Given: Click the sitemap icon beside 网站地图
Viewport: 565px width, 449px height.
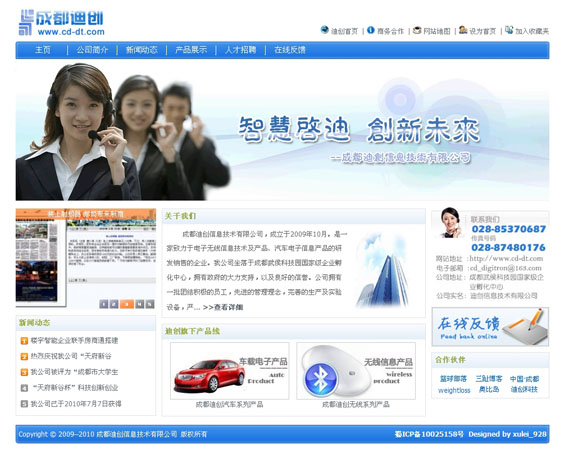Looking at the screenshot, I should [x=417, y=30].
